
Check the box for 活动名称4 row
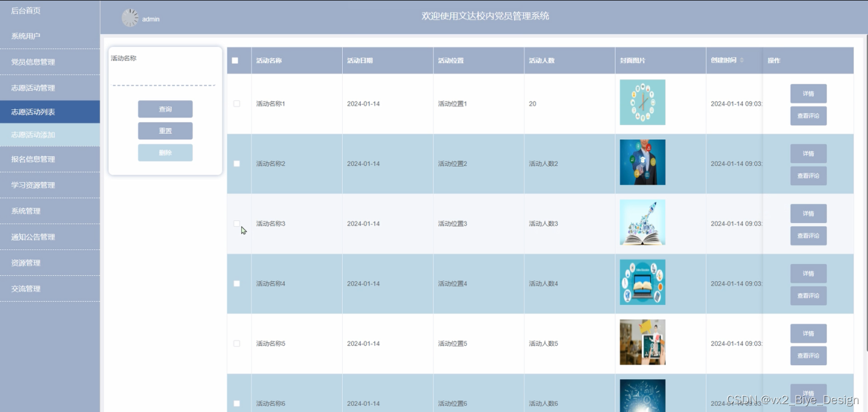237,284
